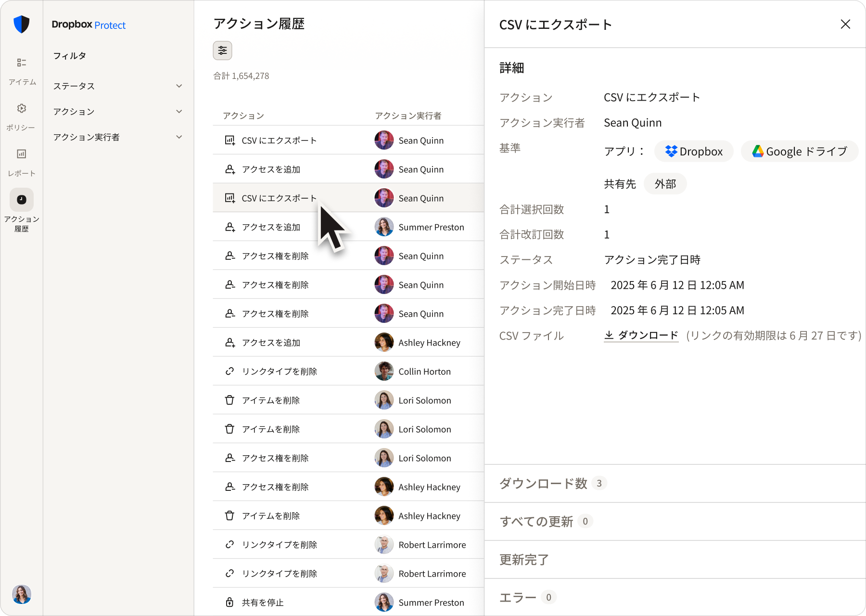Click the Google ドライブ app chip

[x=800, y=151]
